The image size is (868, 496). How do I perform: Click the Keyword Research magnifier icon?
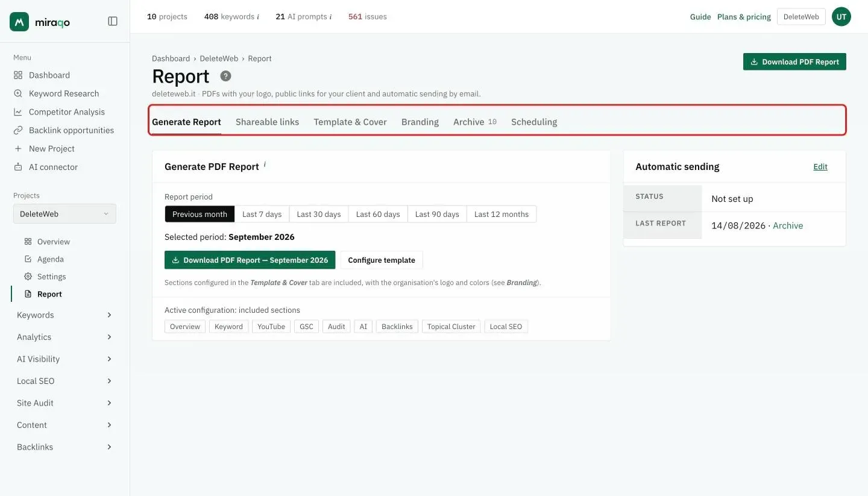(18, 93)
